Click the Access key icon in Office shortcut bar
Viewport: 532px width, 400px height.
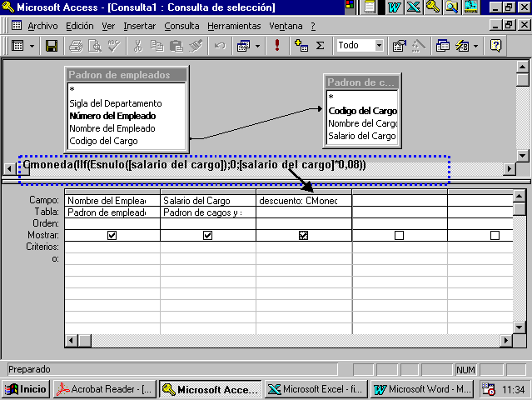pos(433,7)
